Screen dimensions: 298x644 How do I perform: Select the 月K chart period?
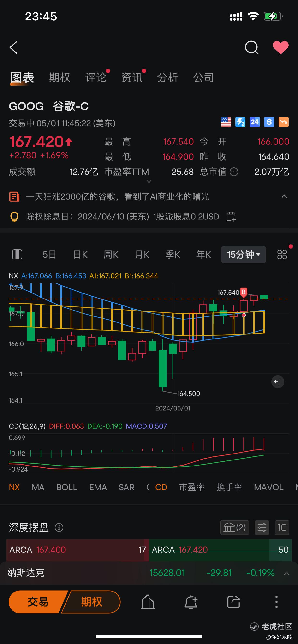pos(142,254)
